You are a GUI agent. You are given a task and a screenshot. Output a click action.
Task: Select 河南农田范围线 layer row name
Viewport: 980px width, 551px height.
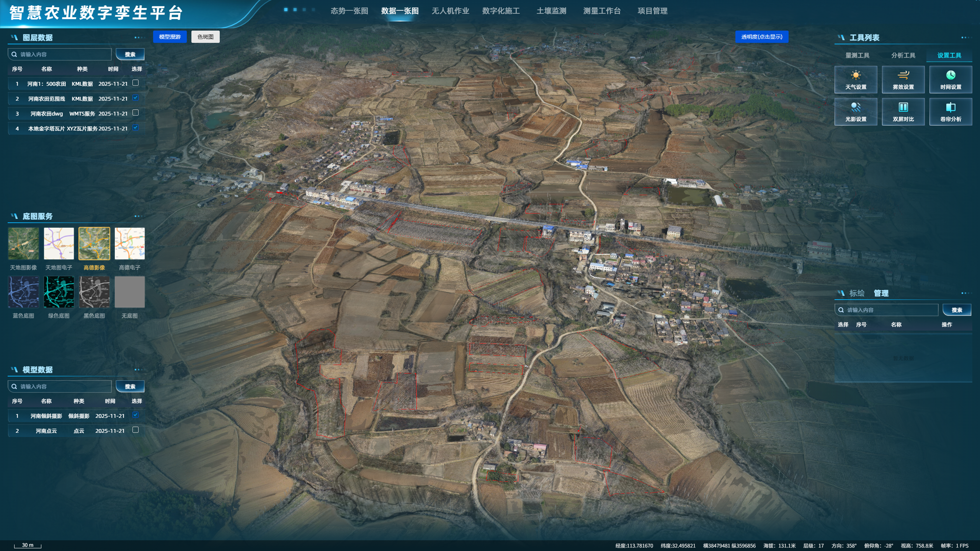pyautogui.click(x=47, y=99)
